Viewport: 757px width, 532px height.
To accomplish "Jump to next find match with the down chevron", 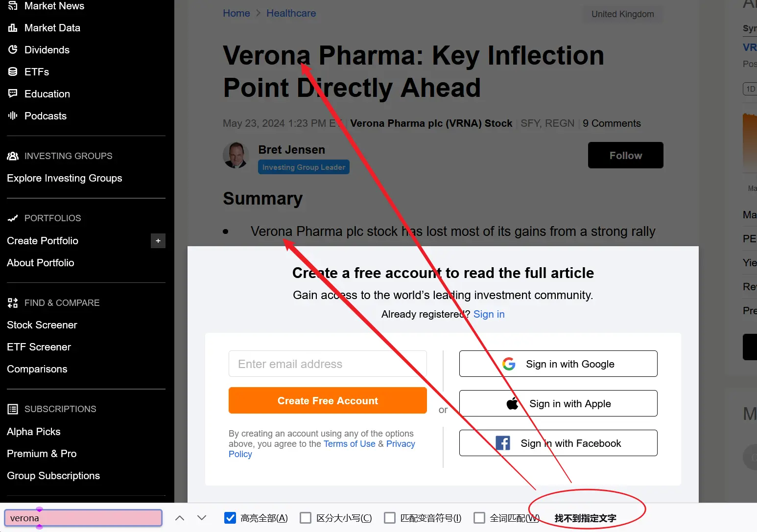I will [x=202, y=518].
